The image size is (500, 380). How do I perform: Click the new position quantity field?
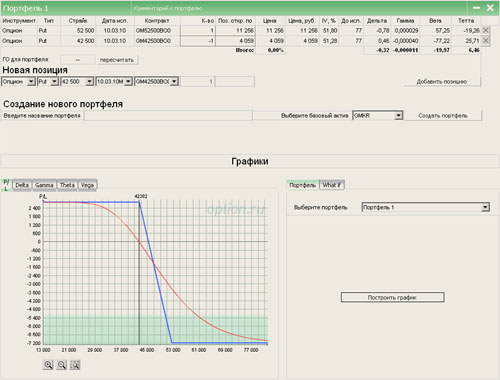[x=197, y=82]
